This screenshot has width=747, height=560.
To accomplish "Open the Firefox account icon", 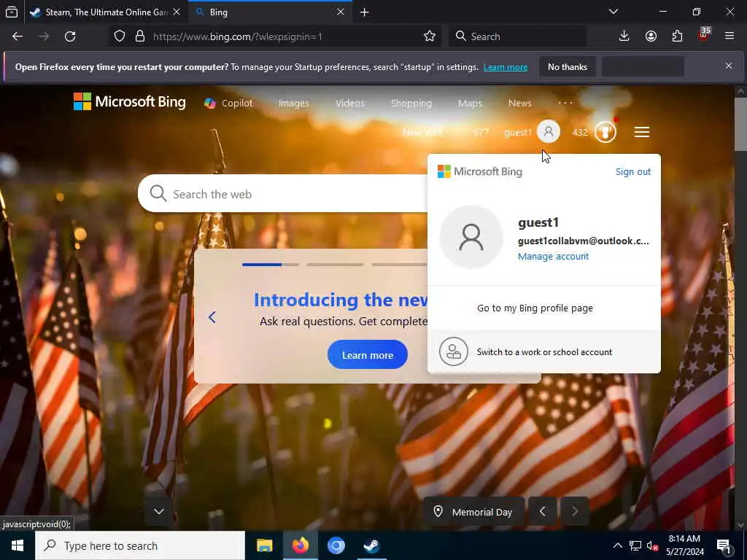I will 651,36.
